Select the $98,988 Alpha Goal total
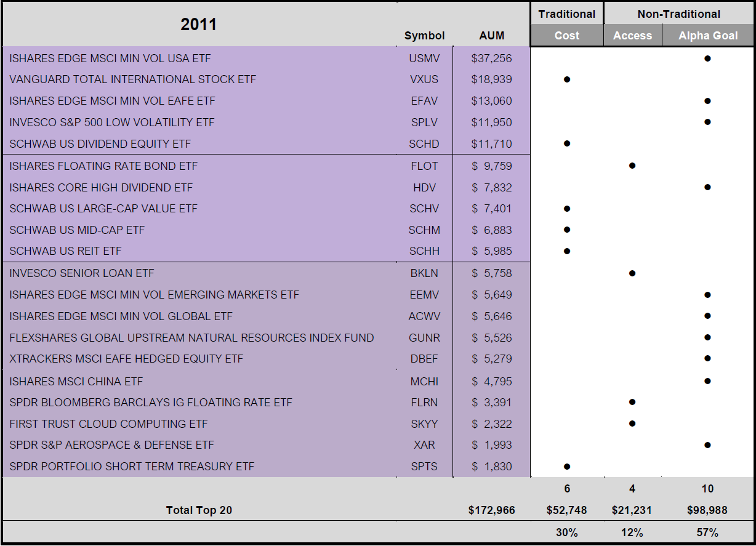The width and height of the screenshot is (756, 546). pos(708,510)
